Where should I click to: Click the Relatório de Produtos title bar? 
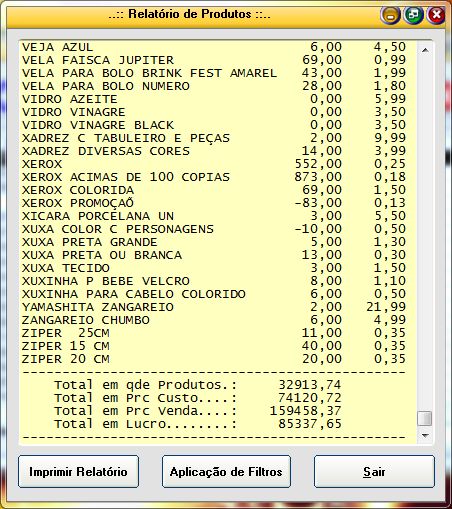tap(190, 15)
